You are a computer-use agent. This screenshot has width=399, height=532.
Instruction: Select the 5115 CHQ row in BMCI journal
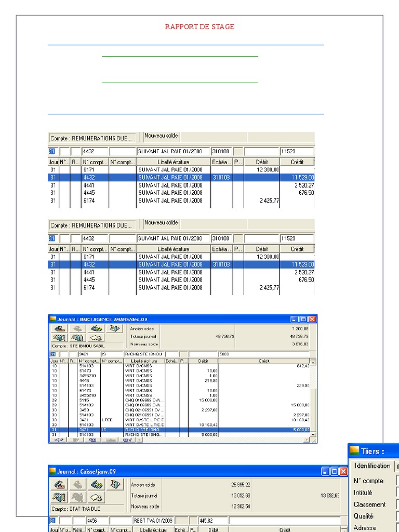(180, 401)
